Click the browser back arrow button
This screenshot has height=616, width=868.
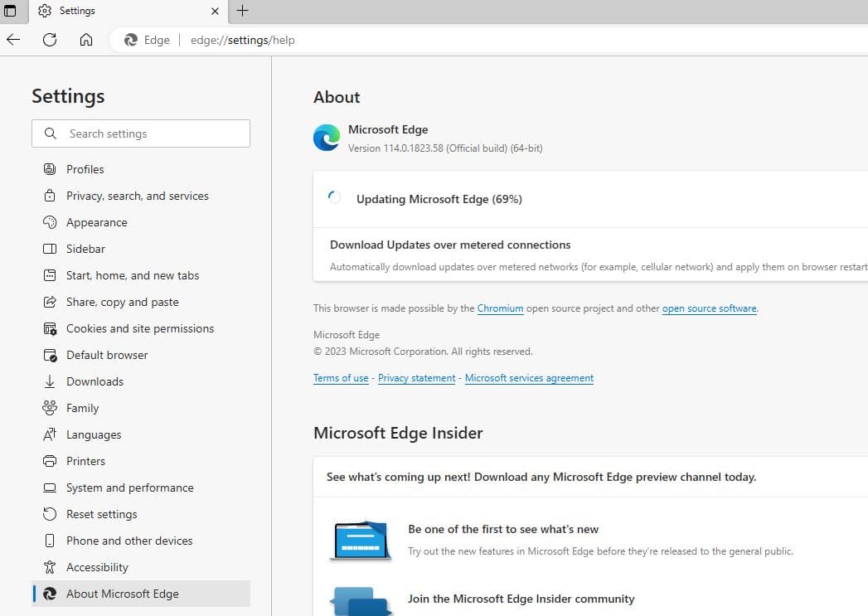(13, 40)
